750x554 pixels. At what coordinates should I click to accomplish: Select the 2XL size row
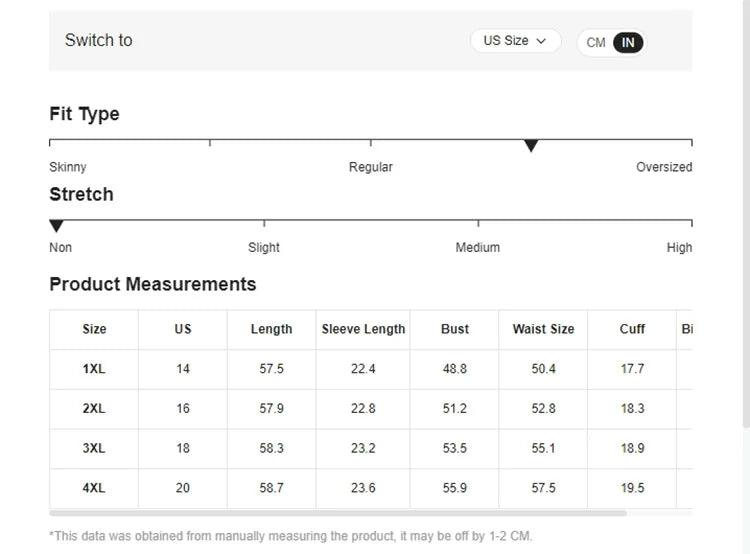click(94, 409)
